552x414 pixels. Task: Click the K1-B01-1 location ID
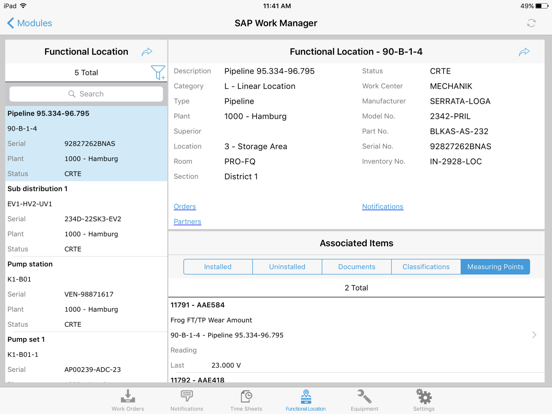click(x=23, y=355)
